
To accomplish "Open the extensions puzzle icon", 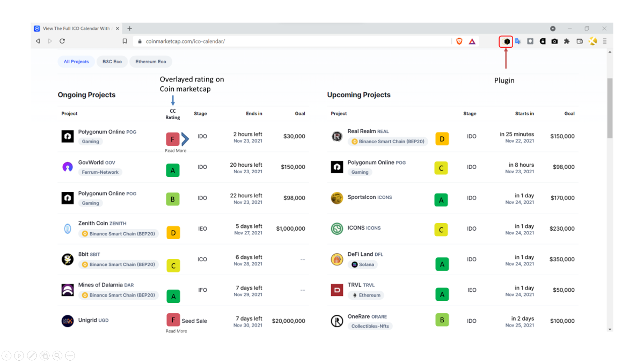I will (567, 41).
